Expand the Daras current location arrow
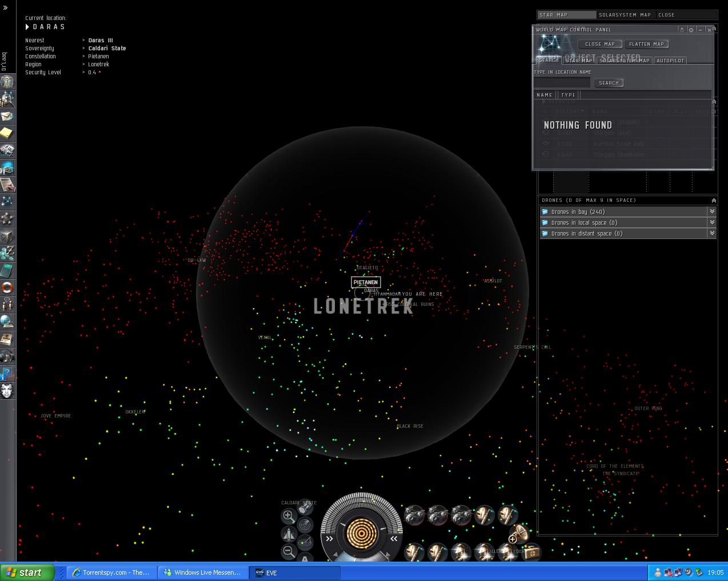This screenshot has height=581, width=728. [x=27, y=27]
